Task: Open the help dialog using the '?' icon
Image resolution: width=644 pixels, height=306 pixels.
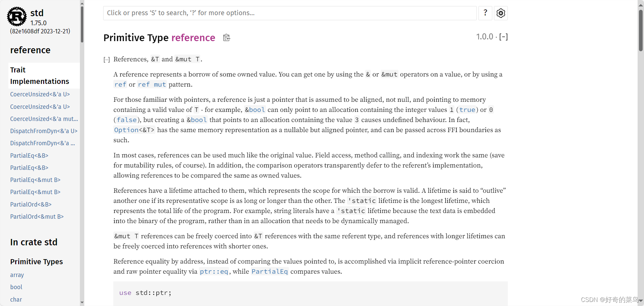Action: click(485, 13)
